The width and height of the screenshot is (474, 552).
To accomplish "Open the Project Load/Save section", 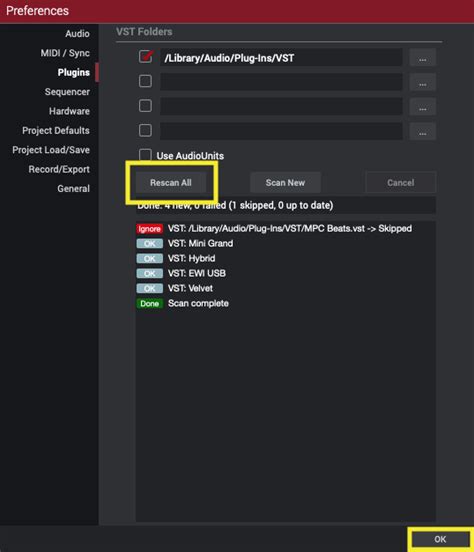I will tap(51, 150).
